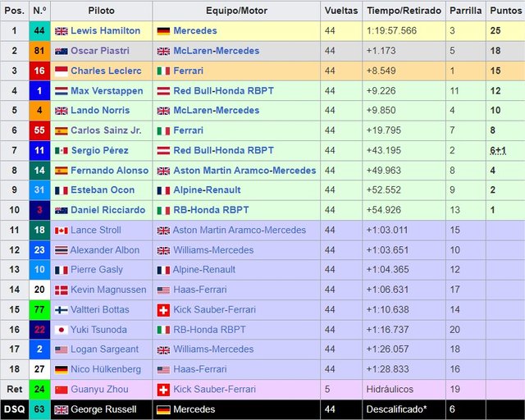Open the Lewis Hamilton driver link
525x420 pixels.
click(106, 31)
